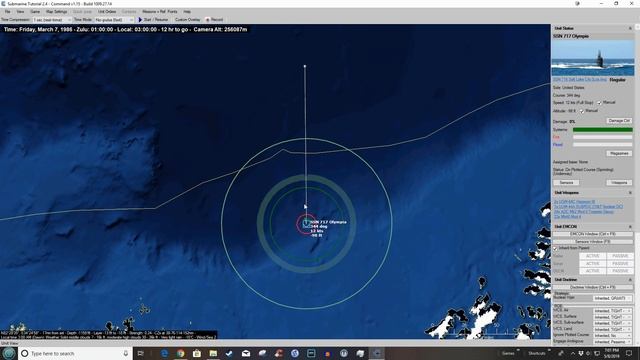
Task: Select the SSN 717 Olympia submarine icon on the map
Action: pyautogui.click(x=306, y=224)
